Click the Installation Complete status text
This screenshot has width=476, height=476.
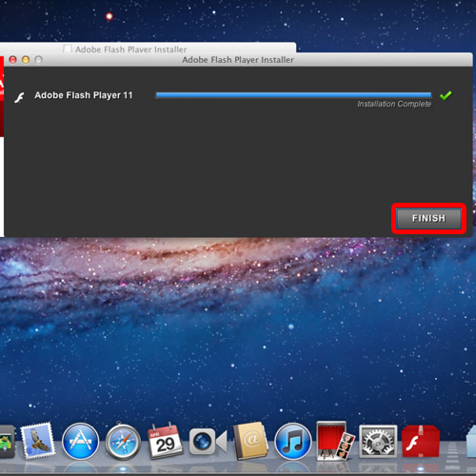click(394, 104)
